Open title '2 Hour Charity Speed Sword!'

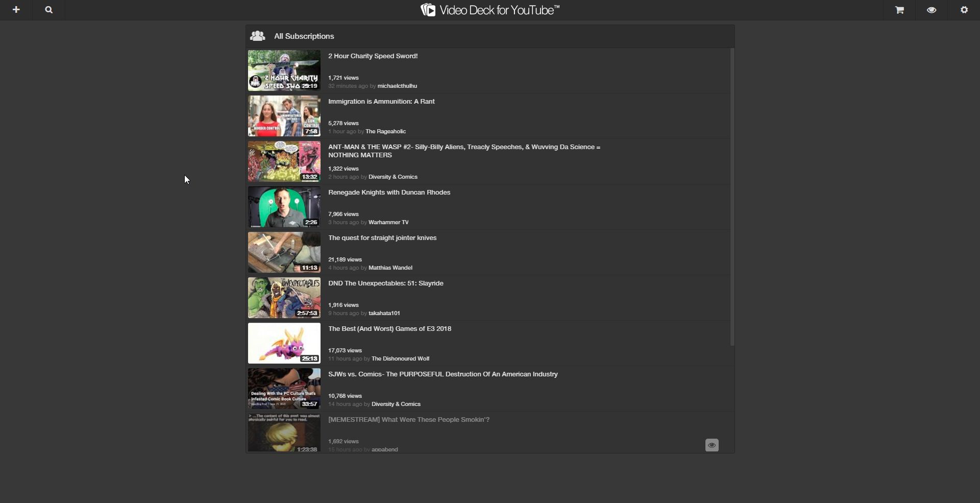point(373,56)
